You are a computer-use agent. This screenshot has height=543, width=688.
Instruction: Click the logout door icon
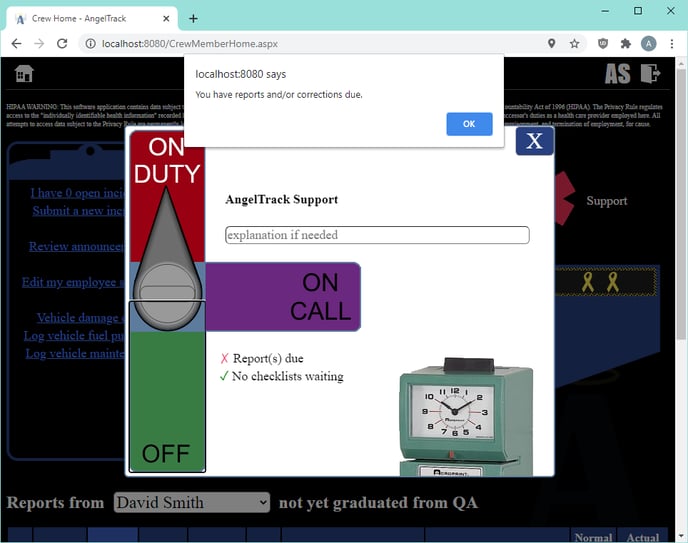pyautogui.click(x=650, y=73)
